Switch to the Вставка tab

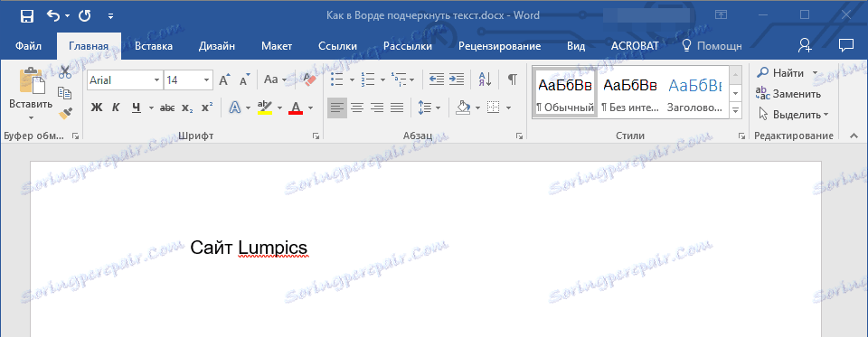[154, 46]
